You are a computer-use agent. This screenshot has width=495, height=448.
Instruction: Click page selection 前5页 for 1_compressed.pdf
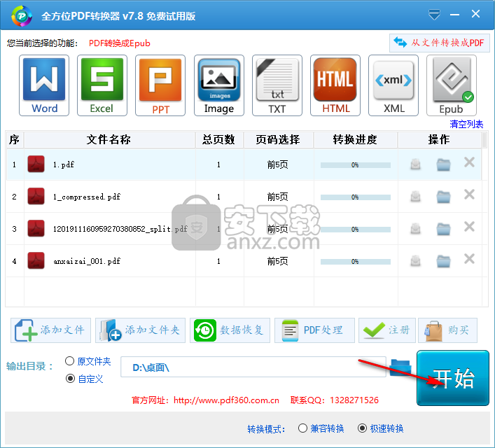click(x=277, y=197)
